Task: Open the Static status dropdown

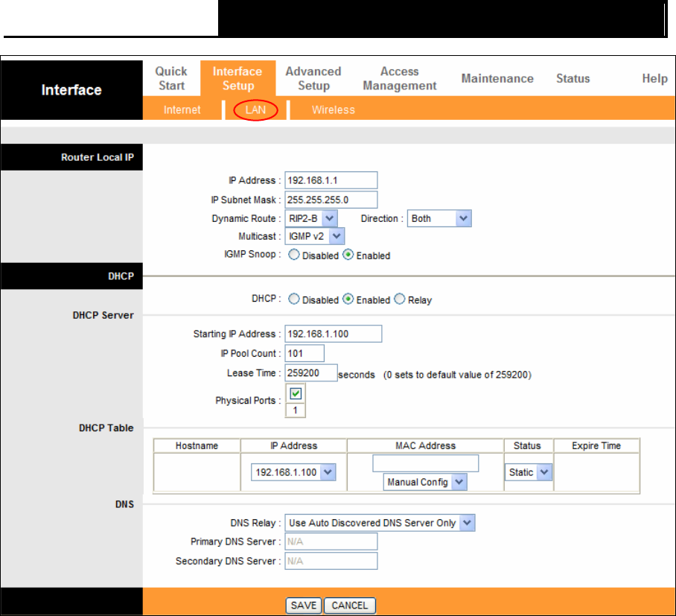Action: click(x=528, y=472)
